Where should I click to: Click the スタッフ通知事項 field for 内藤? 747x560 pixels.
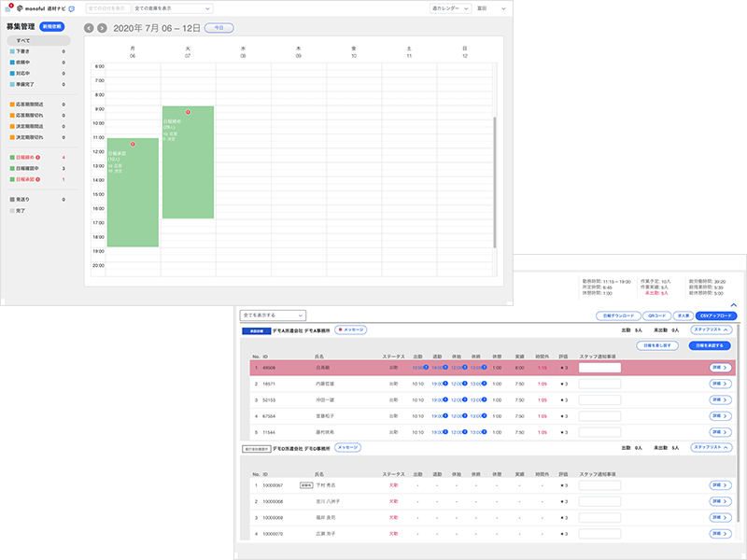coord(599,383)
